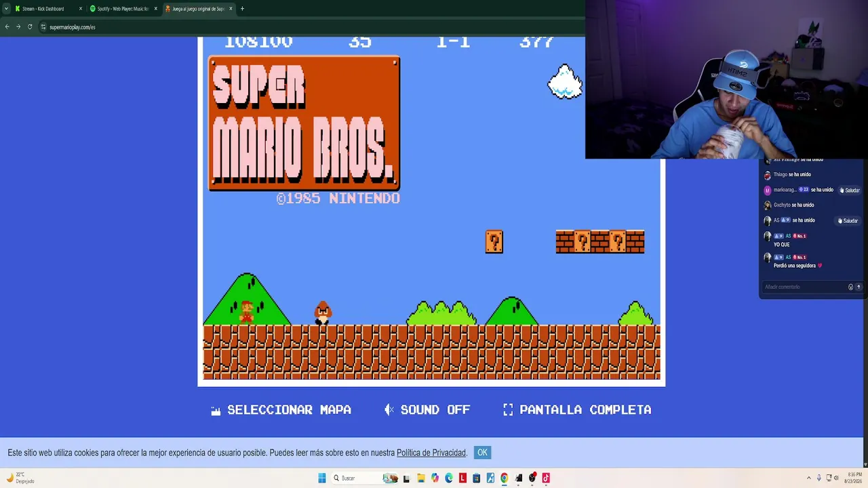Launch Copilot from the taskbar

tap(435, 478)
